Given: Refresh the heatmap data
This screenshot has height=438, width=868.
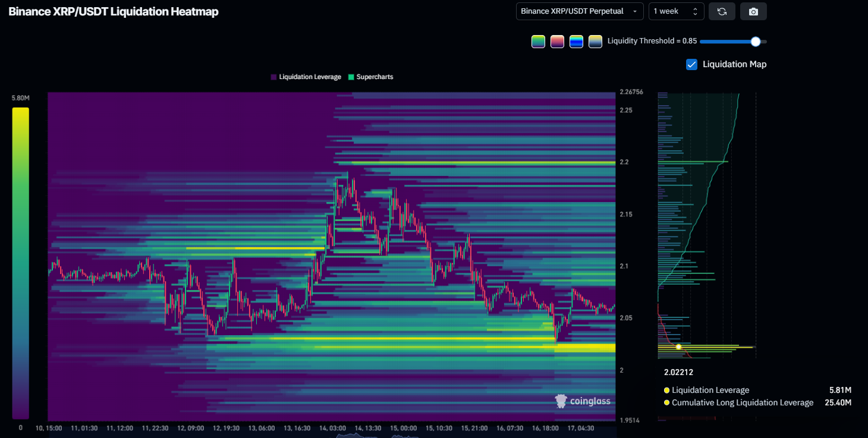Looking at the screenshot, I should click(x=722, y=11).
